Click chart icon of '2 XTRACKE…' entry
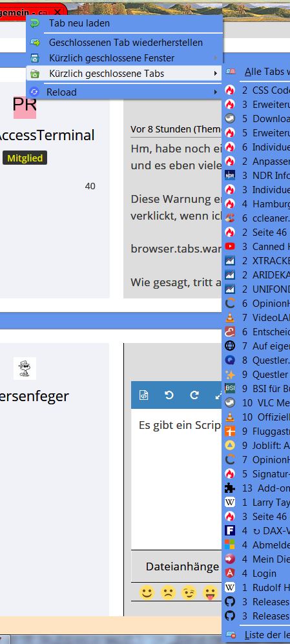290x644 pixels. coord(230,260)
